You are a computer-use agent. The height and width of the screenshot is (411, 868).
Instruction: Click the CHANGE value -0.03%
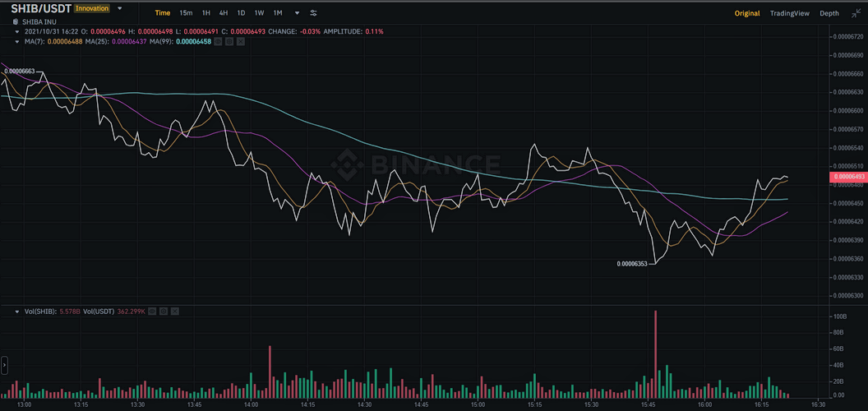[309, 32]
